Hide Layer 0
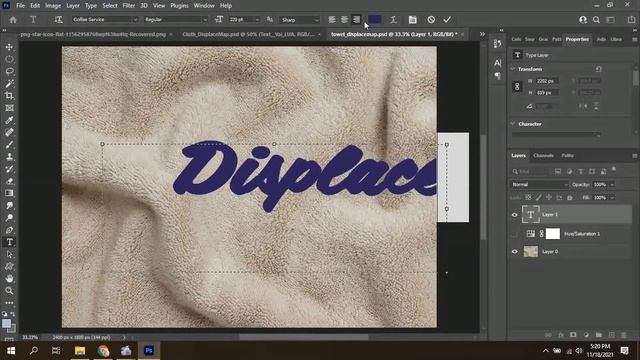640x360 pixels. 514,251
